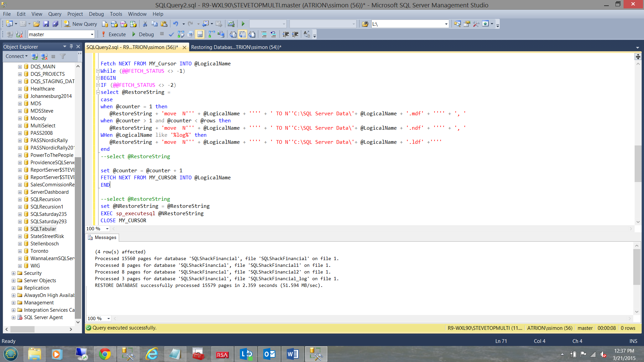Expand the Security folder in Object Explorer
The width and height of the screenshot is (644, 362).
coord(14,273)
